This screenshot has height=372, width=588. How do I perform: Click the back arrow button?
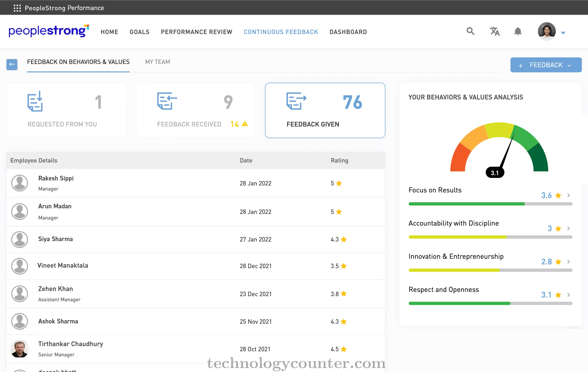click(12, 65)
